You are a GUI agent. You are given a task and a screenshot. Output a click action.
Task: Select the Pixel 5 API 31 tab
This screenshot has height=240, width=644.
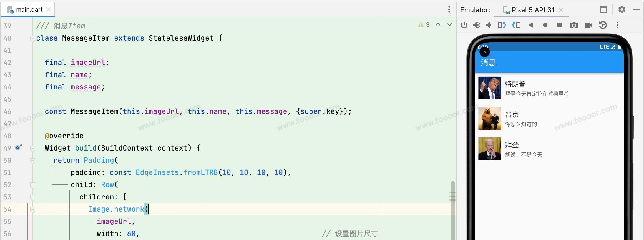[532, 10]
